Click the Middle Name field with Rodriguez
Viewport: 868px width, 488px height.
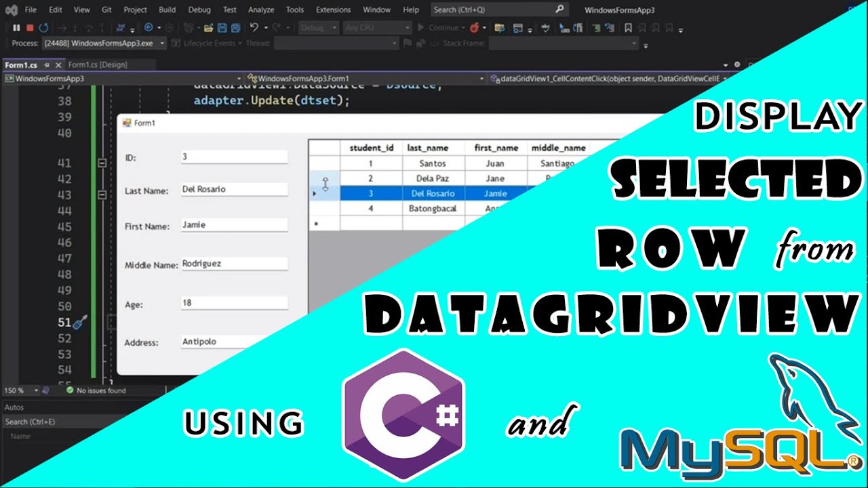click(234, 264)
